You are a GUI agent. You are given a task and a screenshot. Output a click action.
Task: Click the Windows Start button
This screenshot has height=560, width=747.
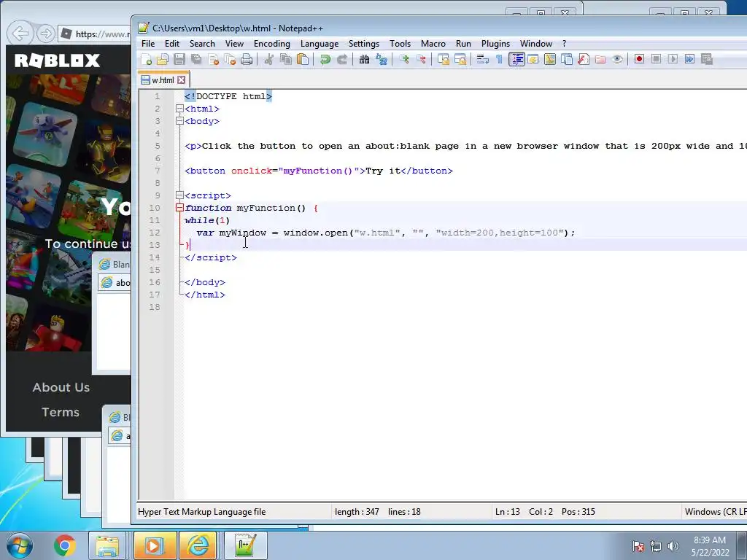coord(18,545)
